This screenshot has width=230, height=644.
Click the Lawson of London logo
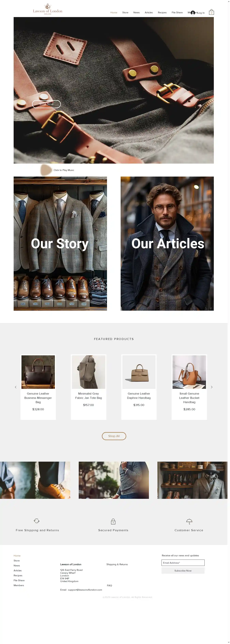tap(48, 9)
